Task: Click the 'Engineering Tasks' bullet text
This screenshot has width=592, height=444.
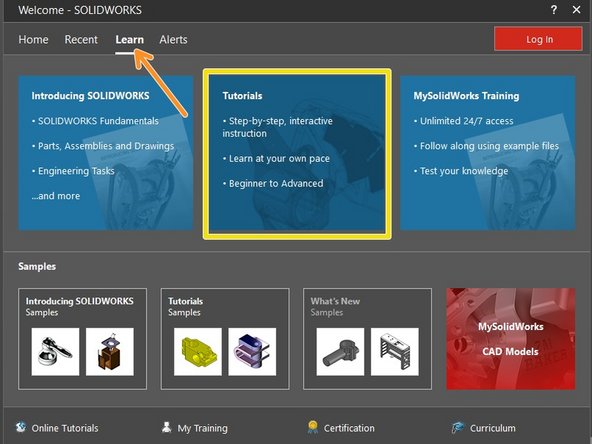Action: point(76,171)
